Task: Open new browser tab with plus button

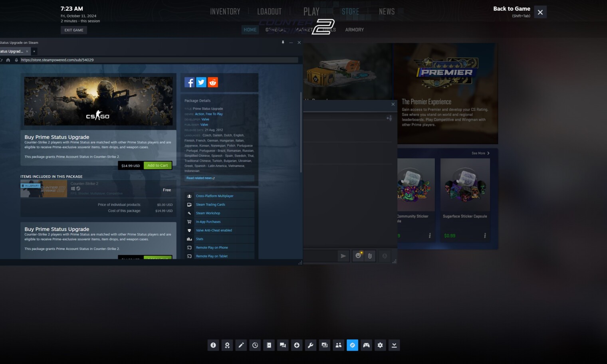Action: [x=34, y=51]
